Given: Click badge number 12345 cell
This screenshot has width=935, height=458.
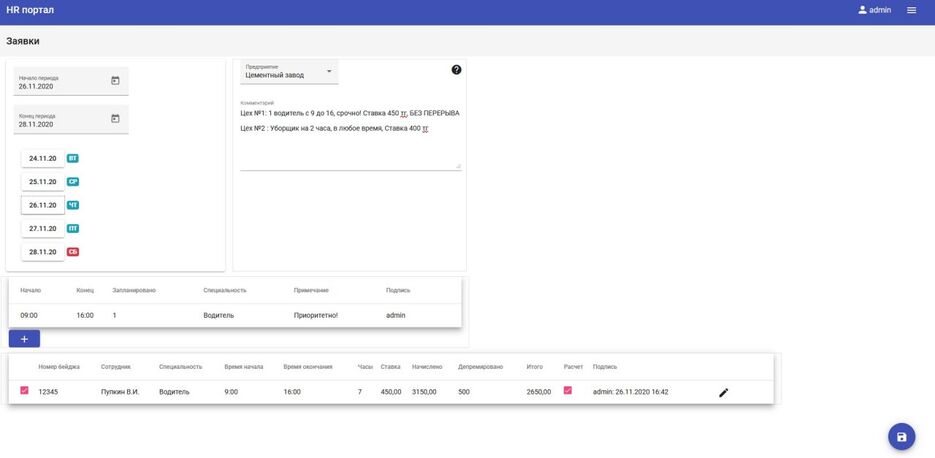Looking at the screenshot, I should pos(48,392).
